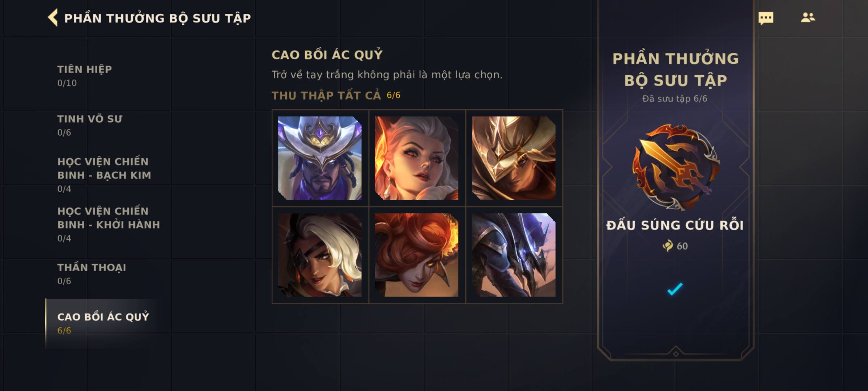Tap the 60 currency reward icon
Viewport: 868px width, 391px height.
668,246
